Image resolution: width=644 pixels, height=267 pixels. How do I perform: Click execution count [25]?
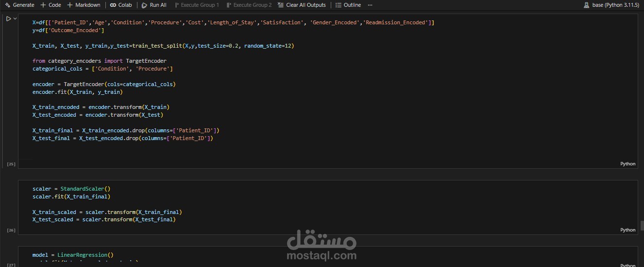[11, 164]
